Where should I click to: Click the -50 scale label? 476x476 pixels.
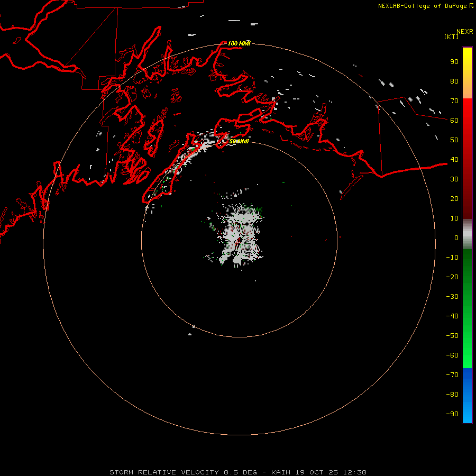click(452, 336)
